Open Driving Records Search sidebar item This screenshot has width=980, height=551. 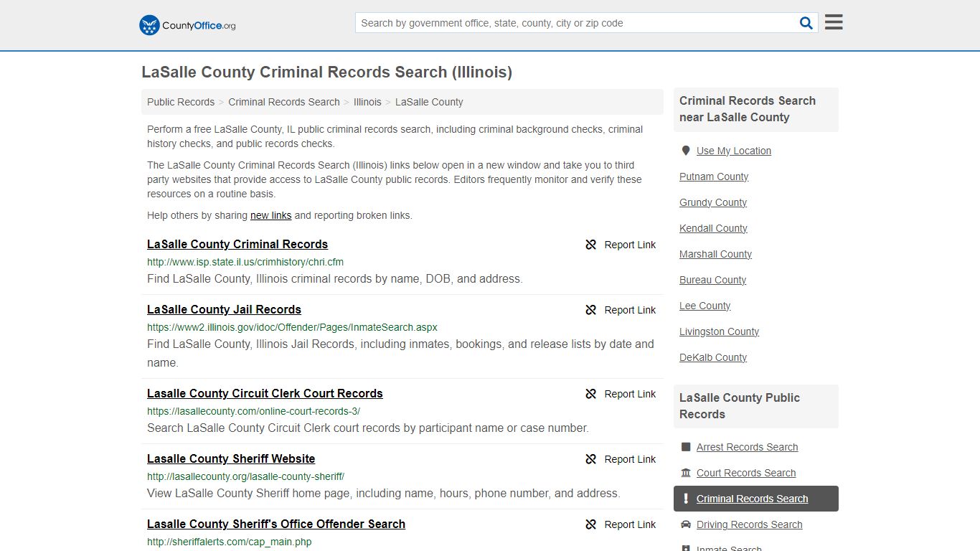[x=749, y=524]
